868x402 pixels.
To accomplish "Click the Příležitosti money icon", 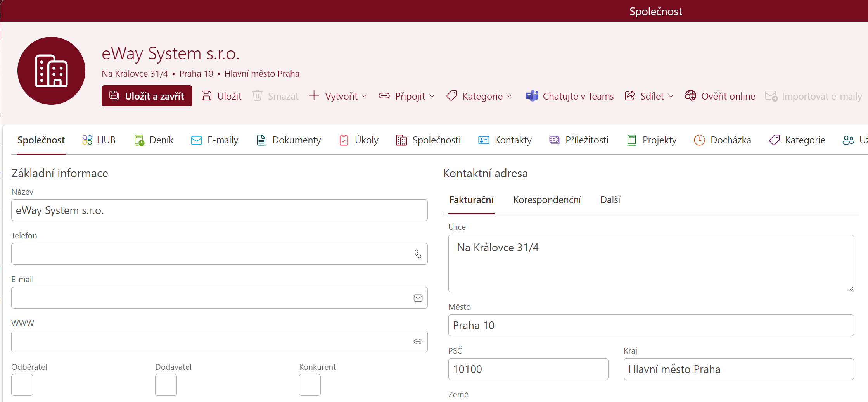I will [x=555, y=140].
